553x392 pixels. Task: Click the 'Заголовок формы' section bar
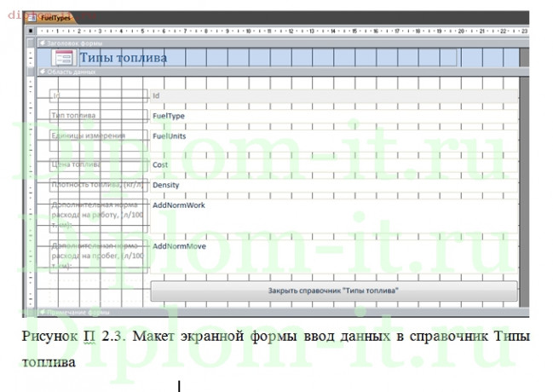pyautogui.click(x=283, y=43)
